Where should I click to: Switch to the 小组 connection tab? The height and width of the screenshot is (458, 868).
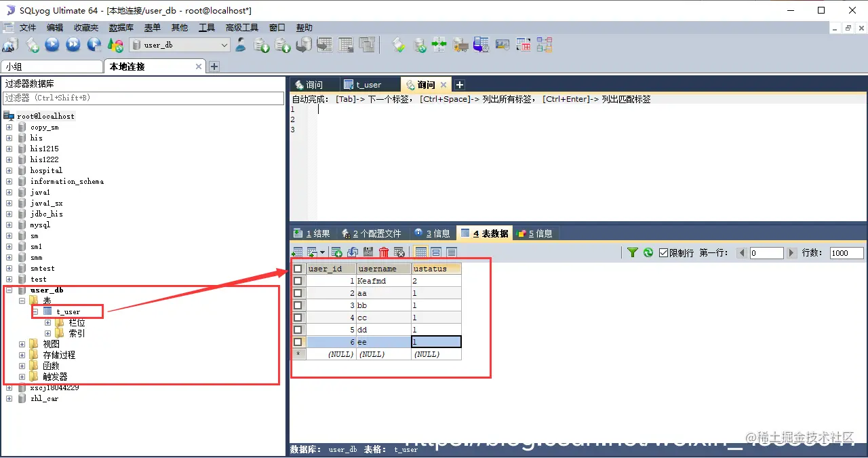[52, 66]
